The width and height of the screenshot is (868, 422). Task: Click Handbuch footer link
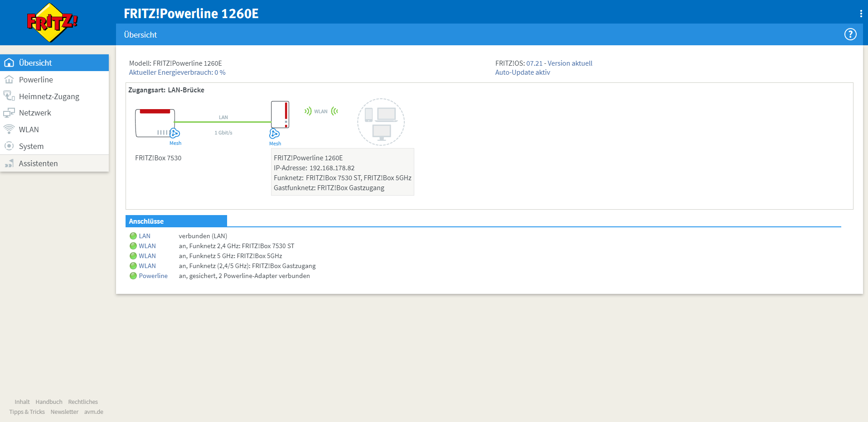[x=49, y=402]
